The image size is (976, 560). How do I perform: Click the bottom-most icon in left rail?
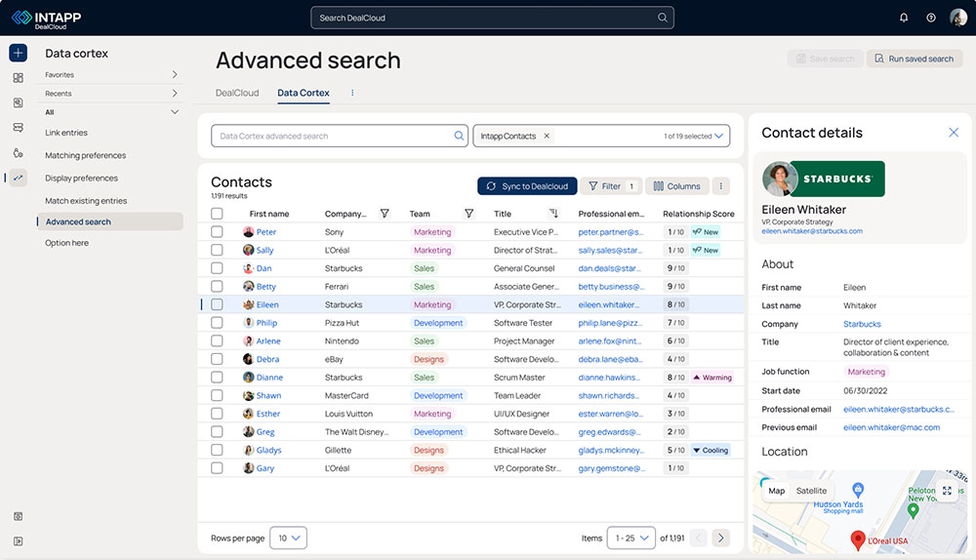tap(18, 541)
